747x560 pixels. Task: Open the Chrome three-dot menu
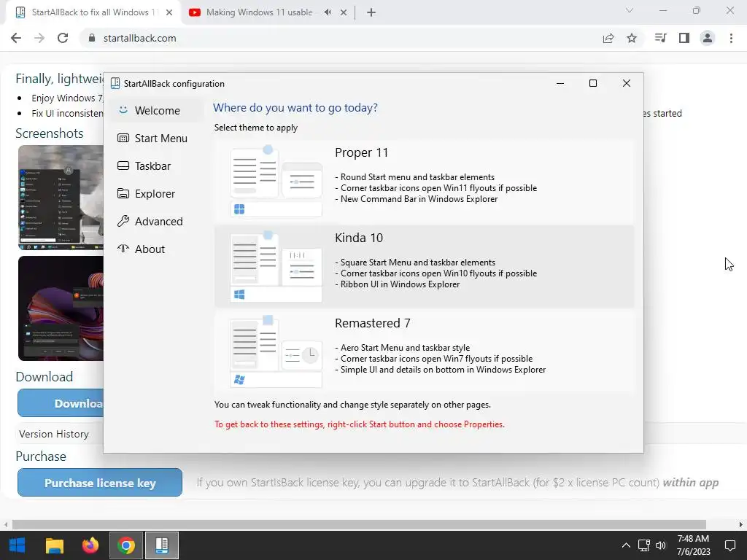[x=731, y=38]
